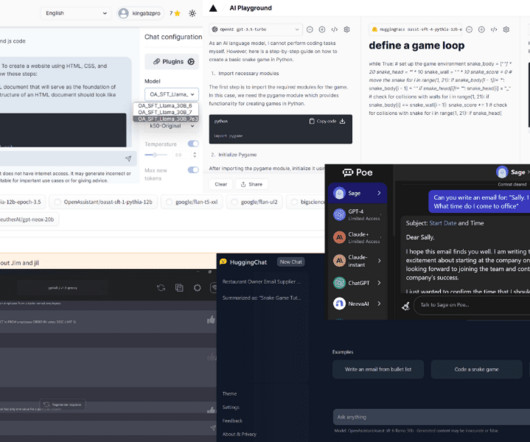Click About & Privacy in HuggingChat sidebar
This screenshot has height=442, width=530.
(239, 434)
